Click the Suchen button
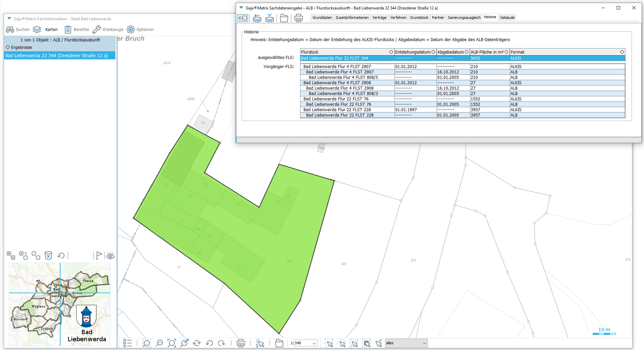Viewport: 644px width, 350px height. click(x=18, y=30)
